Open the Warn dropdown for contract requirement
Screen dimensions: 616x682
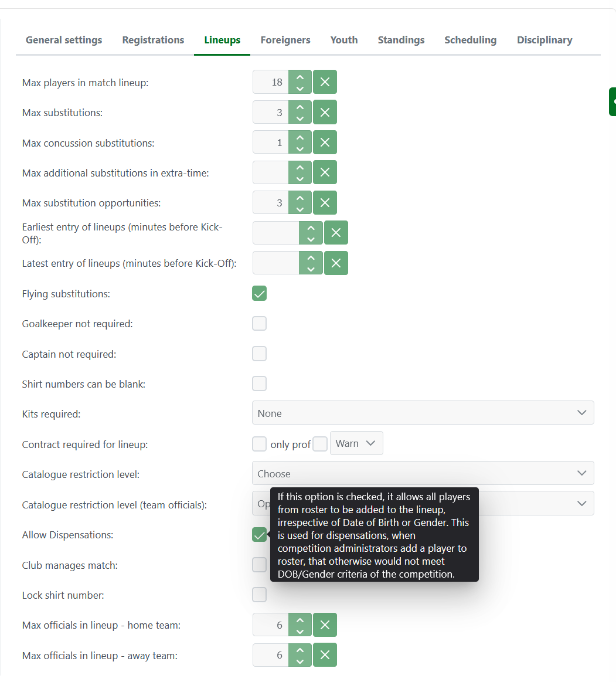point(356,443)
